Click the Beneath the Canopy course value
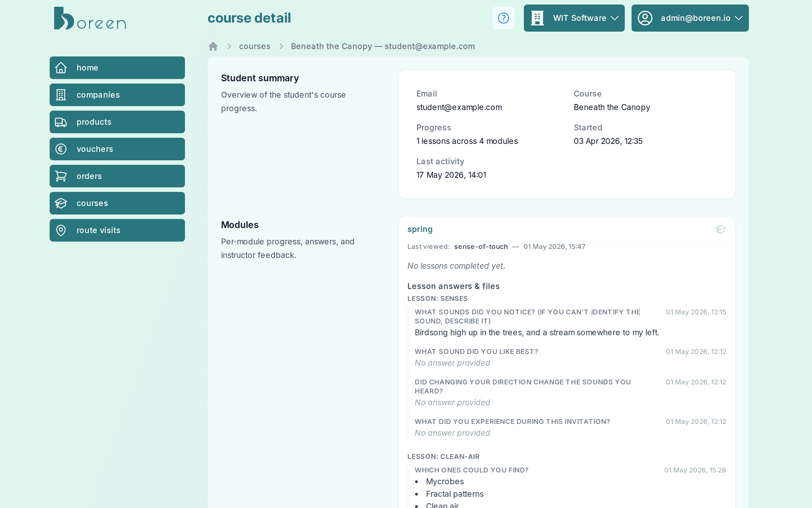Viewport: 812px width, 508px height. 612,107
